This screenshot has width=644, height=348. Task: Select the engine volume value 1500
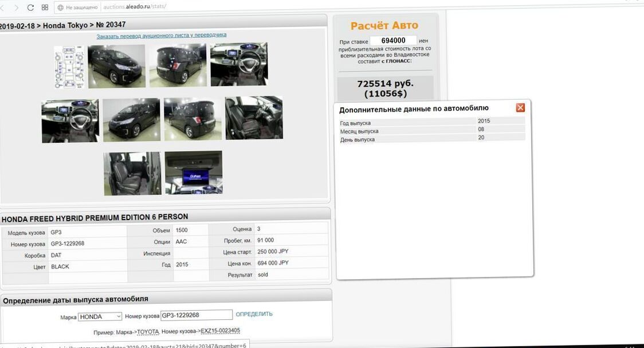point(182,230)
